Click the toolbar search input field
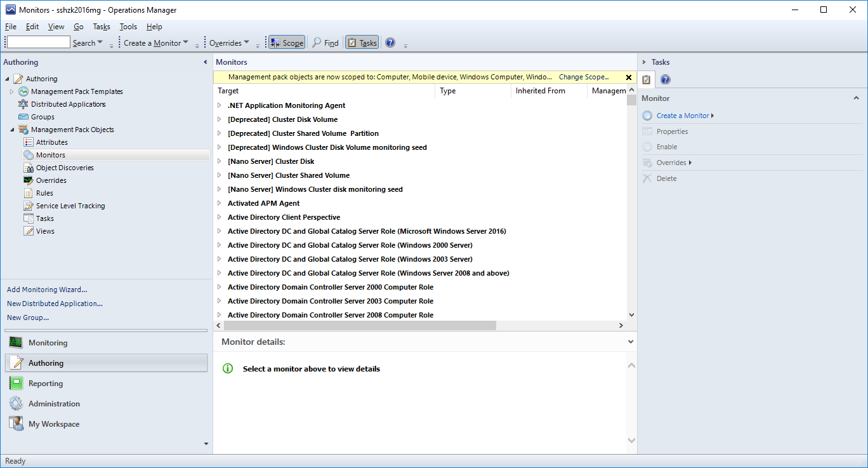Image resolution: width=868 pixels, height=468 pixels. tap(38, 42)
